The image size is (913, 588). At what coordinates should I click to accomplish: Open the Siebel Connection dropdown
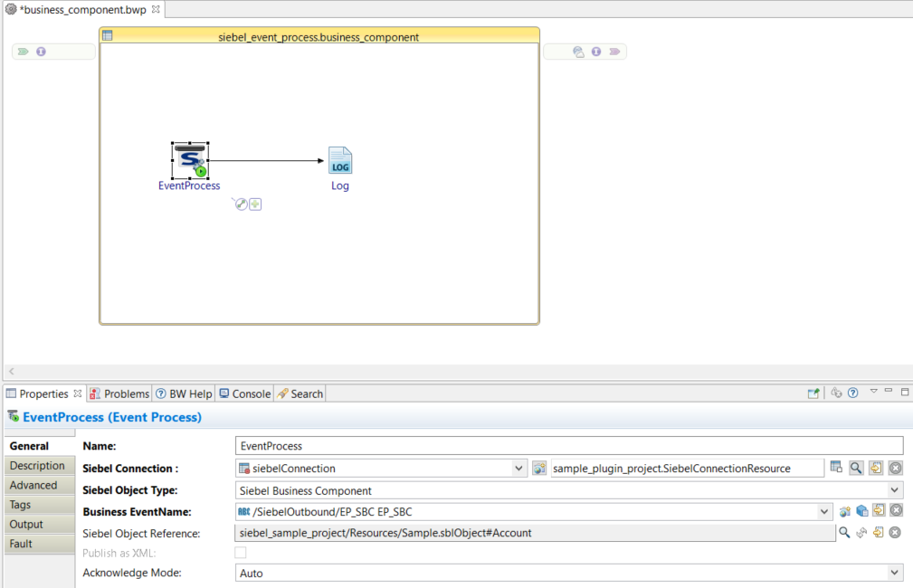click(x=518, y=468)
